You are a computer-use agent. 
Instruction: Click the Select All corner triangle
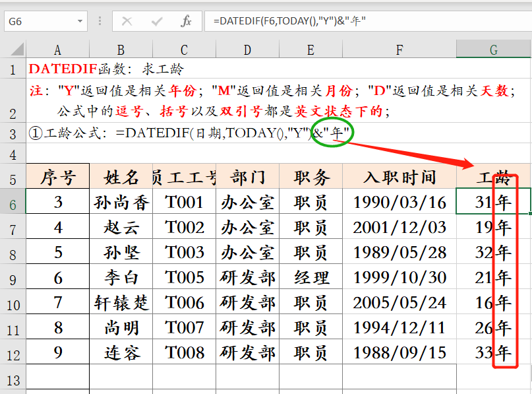pos(18,49)
